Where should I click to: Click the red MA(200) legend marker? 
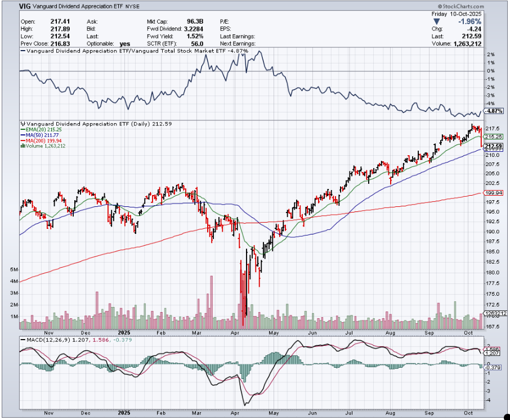pos(23,140)
